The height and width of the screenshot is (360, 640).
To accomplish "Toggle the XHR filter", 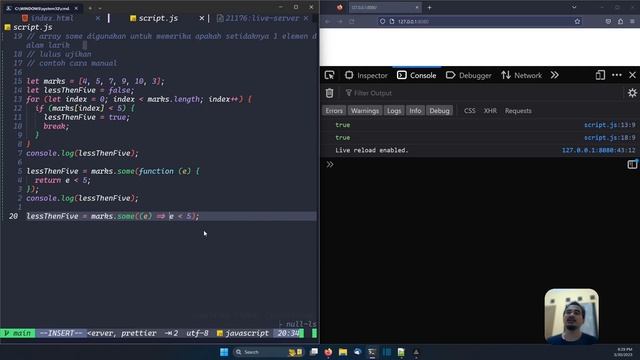I will tap(490, 111).
